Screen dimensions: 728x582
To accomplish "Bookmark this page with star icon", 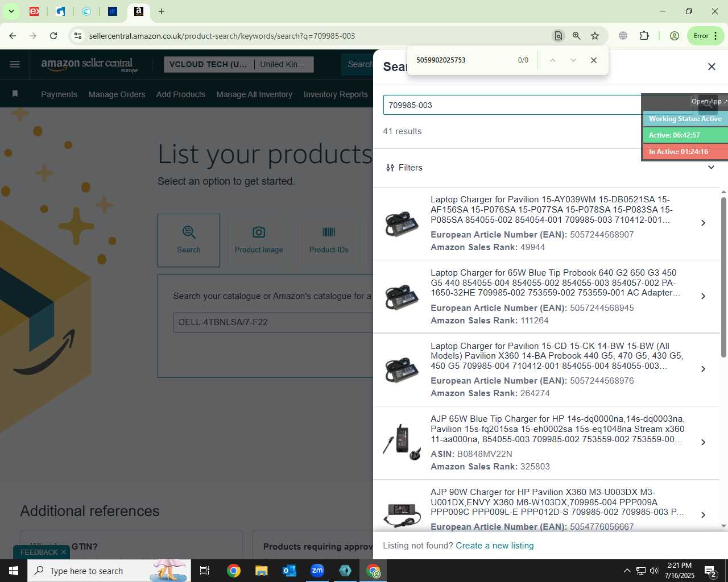I will [595, 36].
